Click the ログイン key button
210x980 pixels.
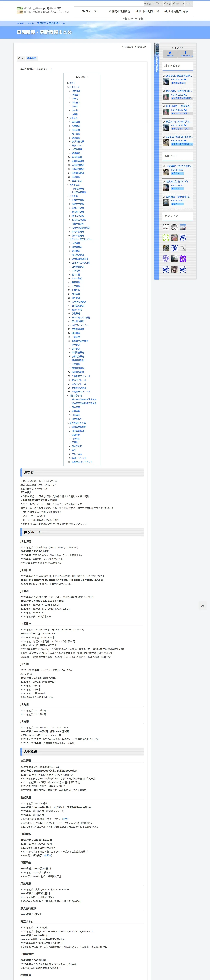pos(178,3)
